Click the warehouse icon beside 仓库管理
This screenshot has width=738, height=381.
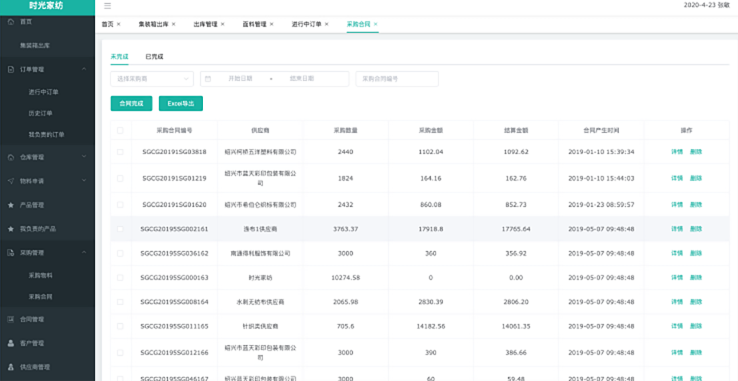pos(11,157)
